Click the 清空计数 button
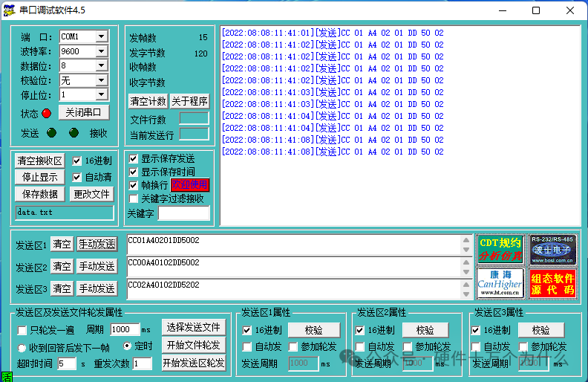This screenshot has width=588, height=382. tap(148, 101)
